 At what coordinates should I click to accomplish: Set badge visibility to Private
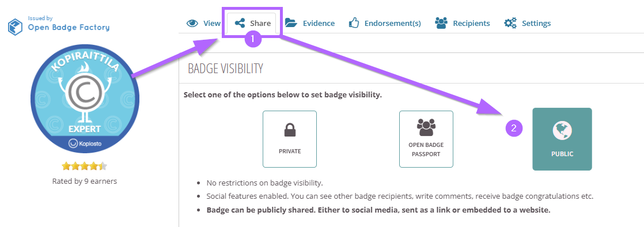290,139
